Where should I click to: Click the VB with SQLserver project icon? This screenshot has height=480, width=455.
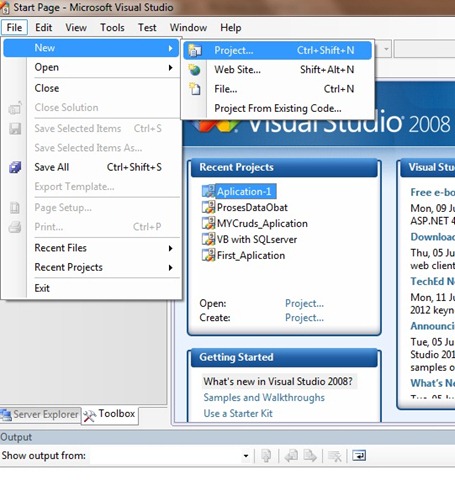[209, 239]
